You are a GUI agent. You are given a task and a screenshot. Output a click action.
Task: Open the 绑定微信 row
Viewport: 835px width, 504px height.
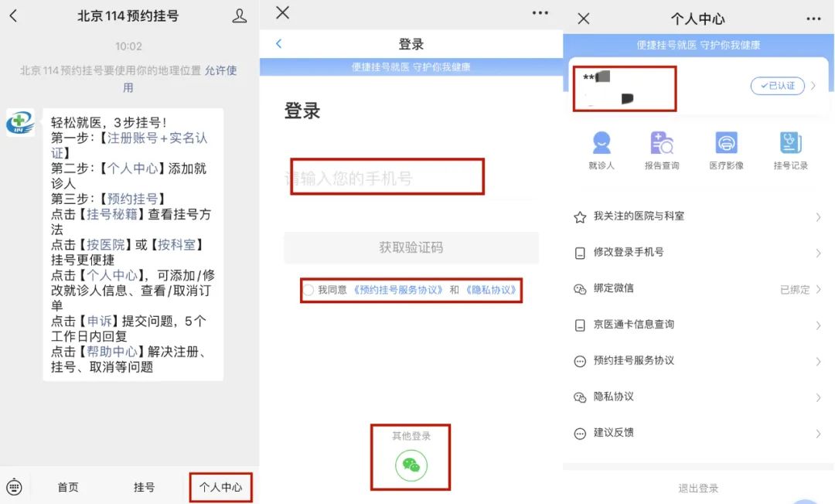(x=698, y=289)
